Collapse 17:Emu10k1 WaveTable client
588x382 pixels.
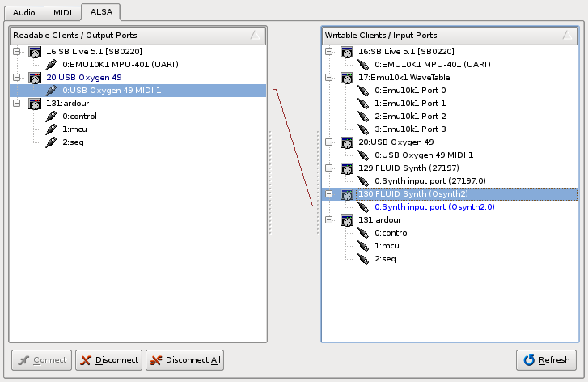[329, 77]
